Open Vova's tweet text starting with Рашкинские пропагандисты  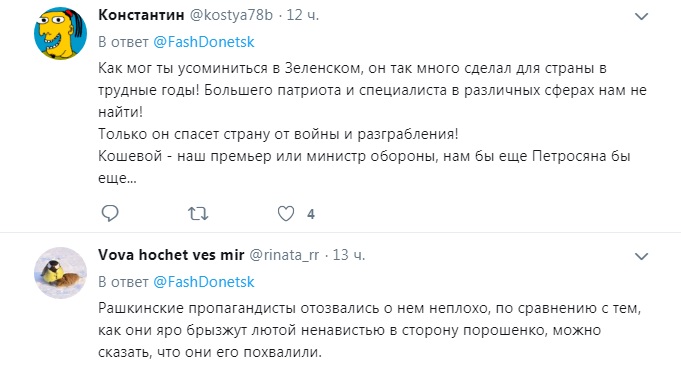(x=370, y=330)
